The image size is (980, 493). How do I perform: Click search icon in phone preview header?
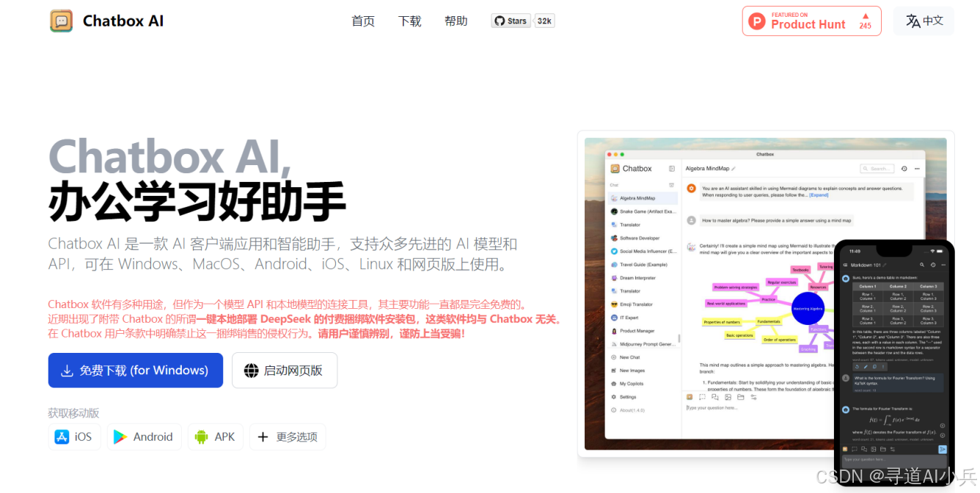pos(922,265)
